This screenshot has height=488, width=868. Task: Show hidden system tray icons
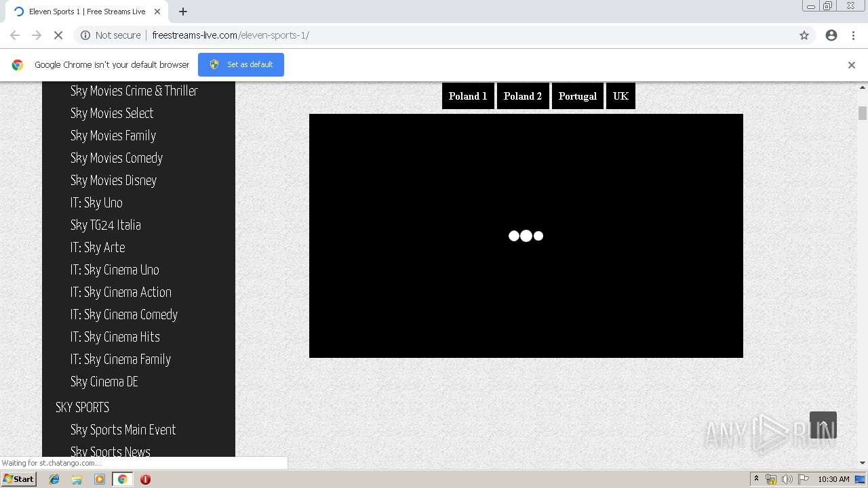[756, 479]
